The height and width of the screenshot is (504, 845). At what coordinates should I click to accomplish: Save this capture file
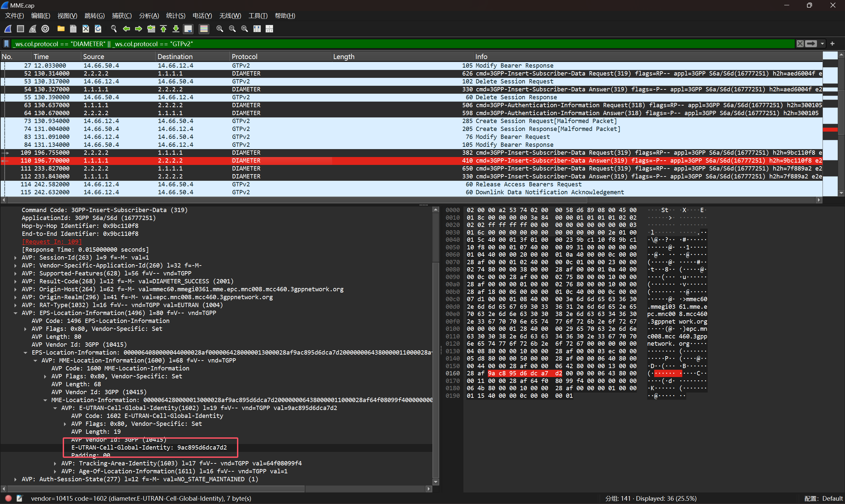coord(73,29)
